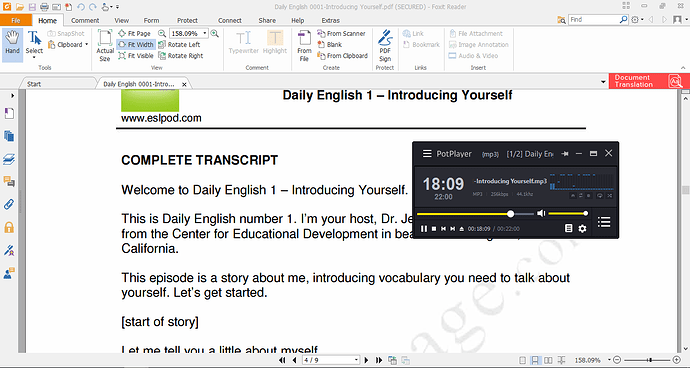
Task: Create PDF From Scanner
Action: 341,33
